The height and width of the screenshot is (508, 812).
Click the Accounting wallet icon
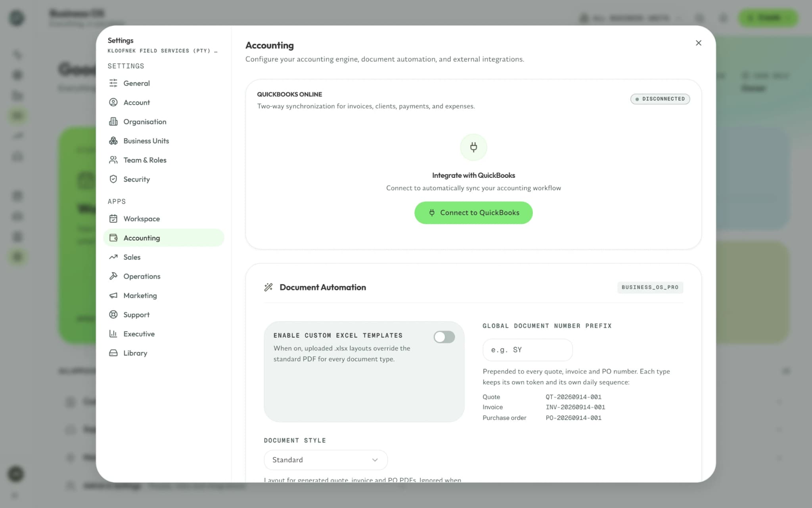[113, 238]
